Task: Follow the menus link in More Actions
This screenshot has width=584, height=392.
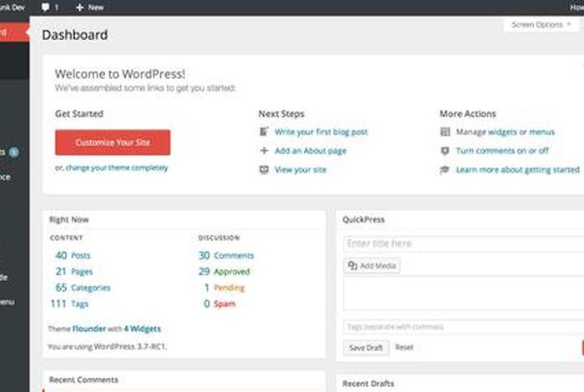Action: click(542, 132)
